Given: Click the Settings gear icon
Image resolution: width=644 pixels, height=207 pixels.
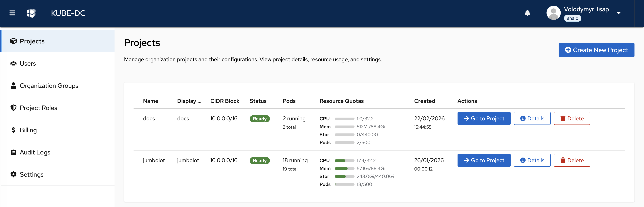Looking at the screenshot, I should click(13, 174).
